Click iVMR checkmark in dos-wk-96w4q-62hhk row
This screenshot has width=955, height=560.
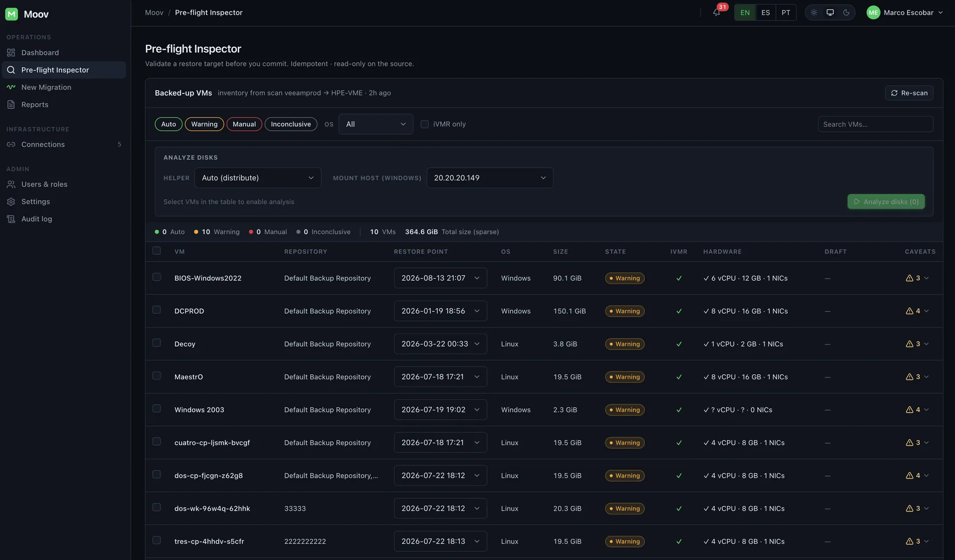coord(679,509)
